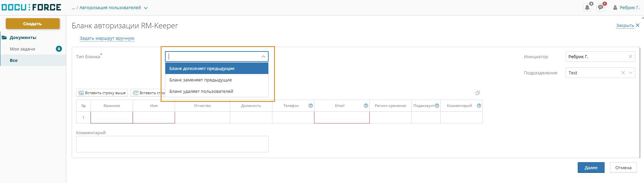Click the Регион хранения cell in row 1
Image resolution: width=644 pixels, height=183 pixels.
(x=391, y=117)
